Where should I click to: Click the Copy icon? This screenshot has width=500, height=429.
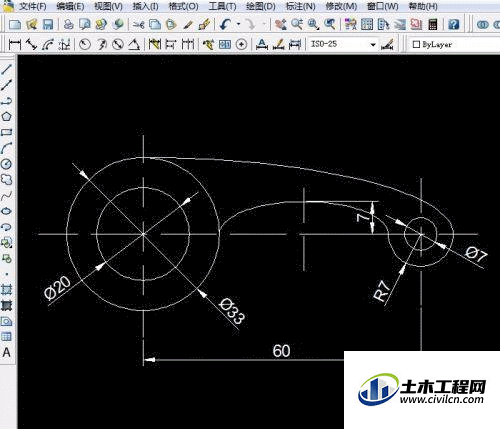pyautogui.click(x=155, y=24)
